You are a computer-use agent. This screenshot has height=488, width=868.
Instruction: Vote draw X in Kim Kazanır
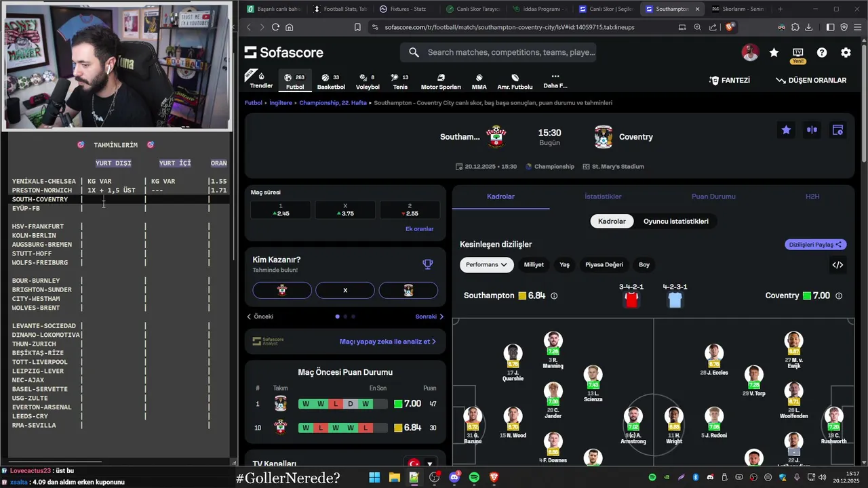pos(345,290)
